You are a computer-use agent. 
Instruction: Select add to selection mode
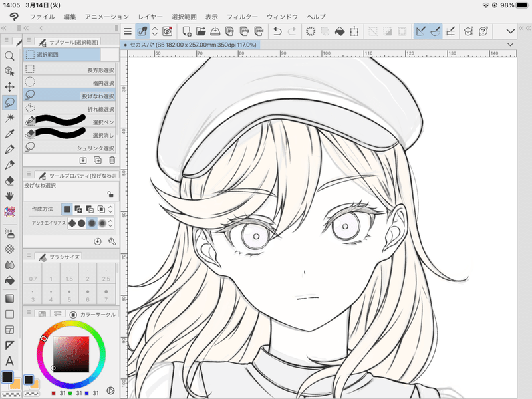[78, 209]
